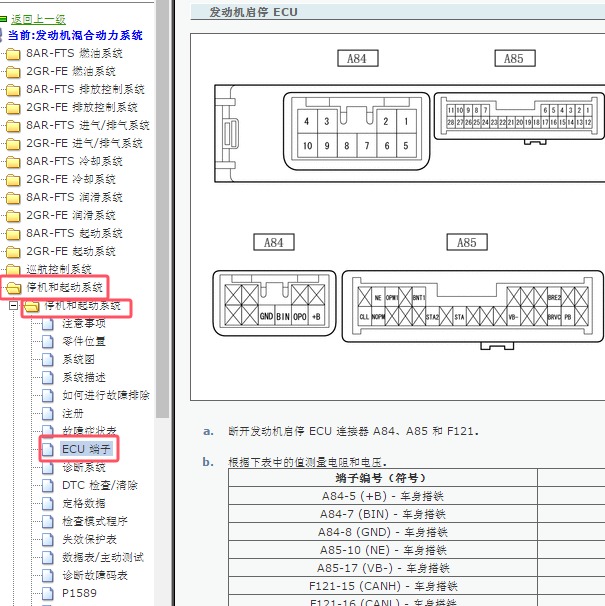The width and height of the screenshot is (605, 606).
Task: Open the 2GR-FE 燃油系统 folder
Action: [71, 71]
